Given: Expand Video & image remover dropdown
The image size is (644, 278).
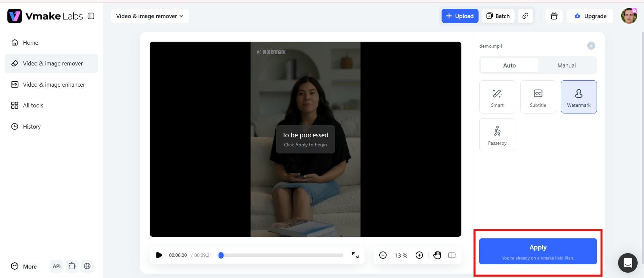Looking at the screenshot, I should [x=150, y=16].
